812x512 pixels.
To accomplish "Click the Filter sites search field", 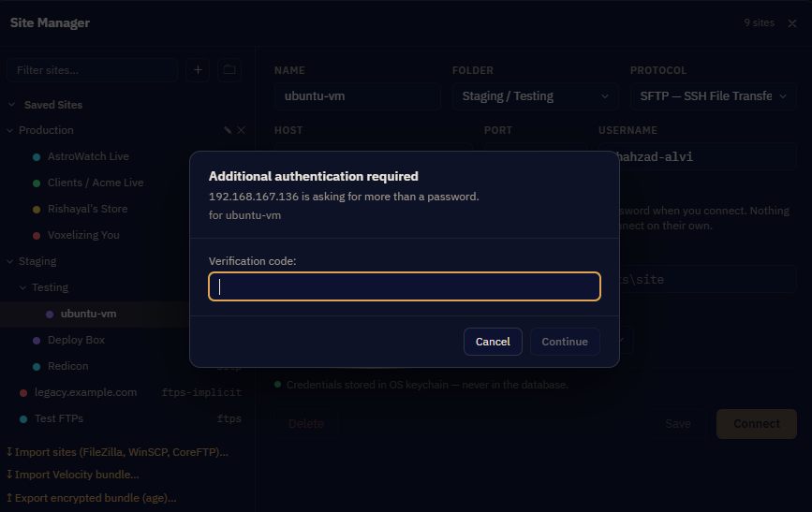I will (92, 70).
